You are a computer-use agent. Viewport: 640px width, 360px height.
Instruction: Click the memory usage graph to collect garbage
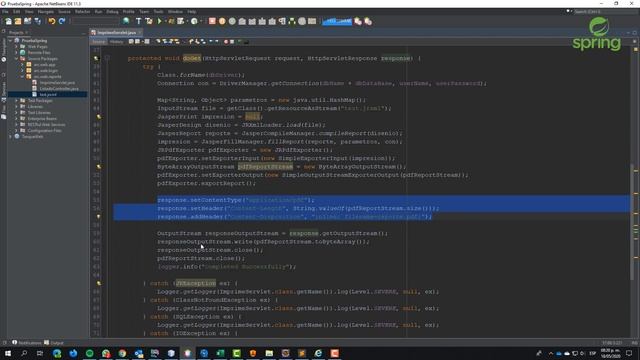coord(337,21)
